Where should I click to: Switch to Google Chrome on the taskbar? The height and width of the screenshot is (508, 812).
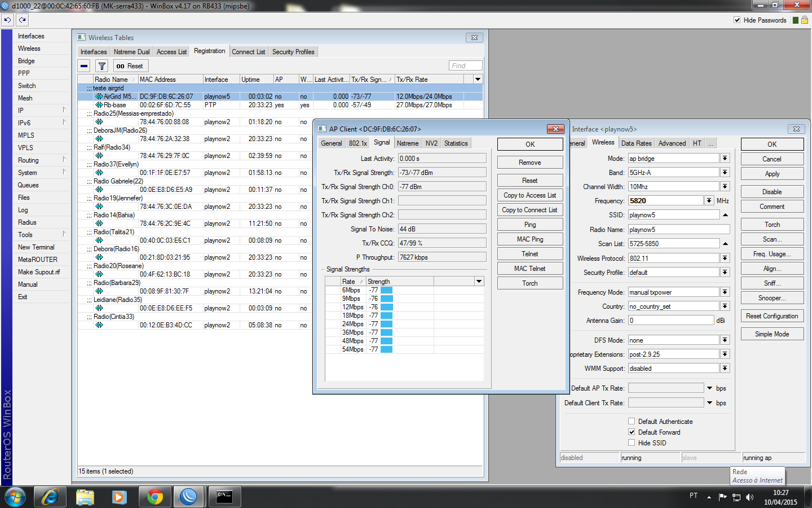(155, 497)
